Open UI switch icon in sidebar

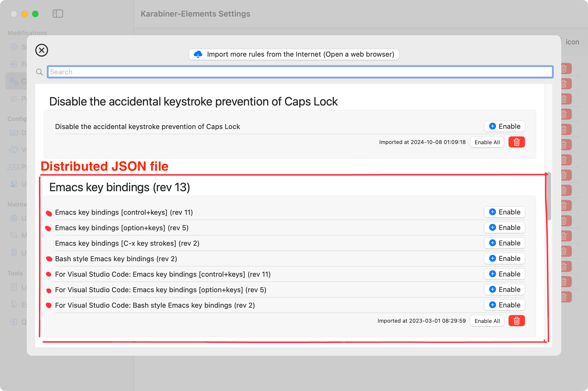point(14,184)
